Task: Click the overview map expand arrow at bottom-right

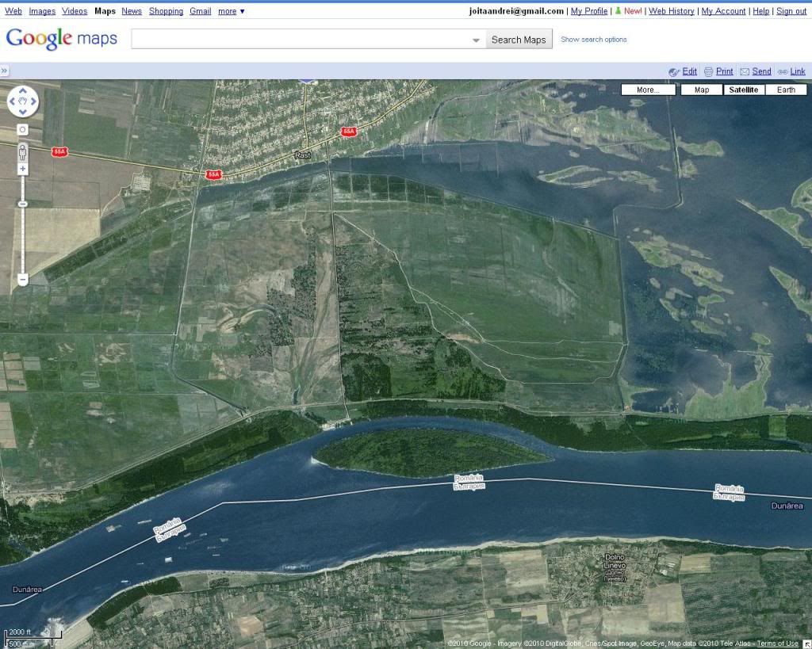Action: click(806, 643)
